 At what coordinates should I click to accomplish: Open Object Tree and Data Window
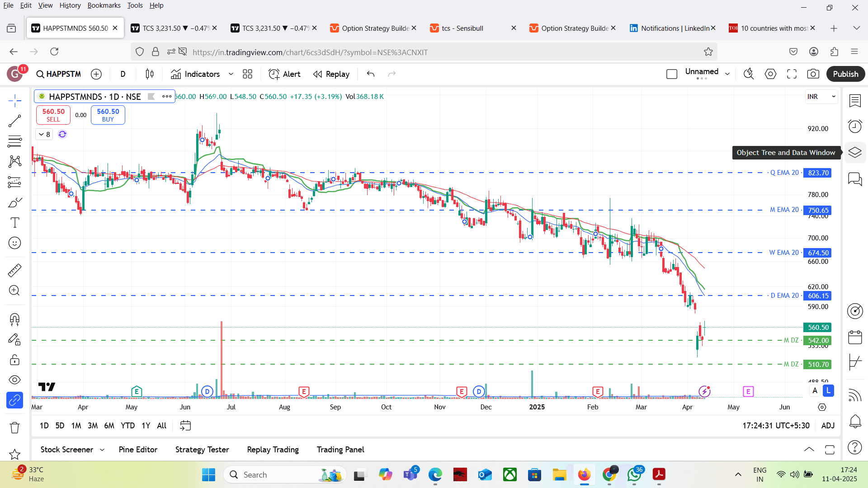855,152
